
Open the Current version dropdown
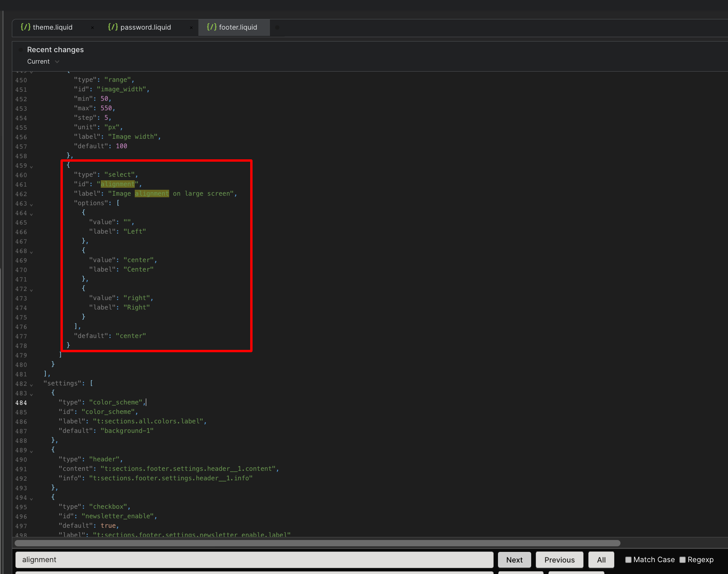43,62
